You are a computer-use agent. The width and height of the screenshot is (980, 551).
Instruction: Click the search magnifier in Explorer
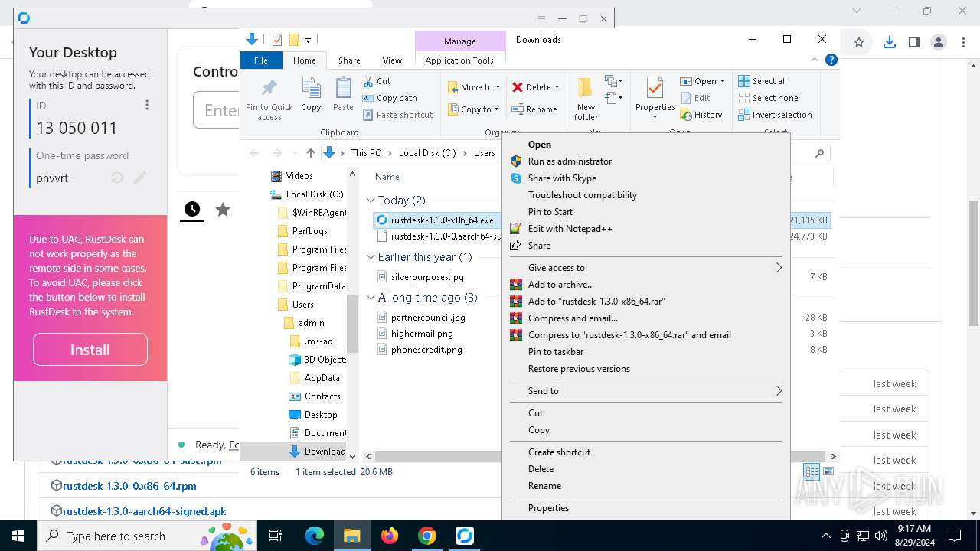click(x=819, y=153)
